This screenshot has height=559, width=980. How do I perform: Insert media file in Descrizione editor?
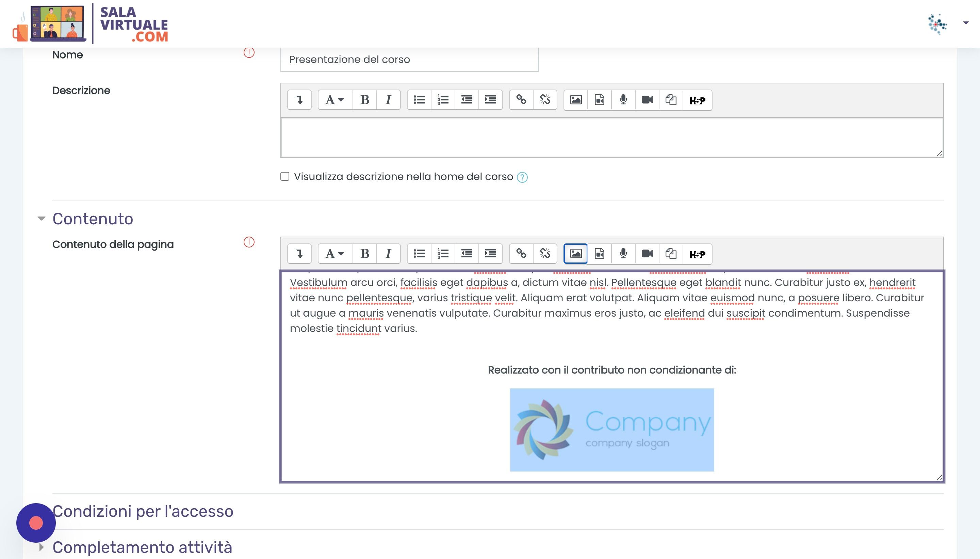pyautogui.click(x=599, y=100)
